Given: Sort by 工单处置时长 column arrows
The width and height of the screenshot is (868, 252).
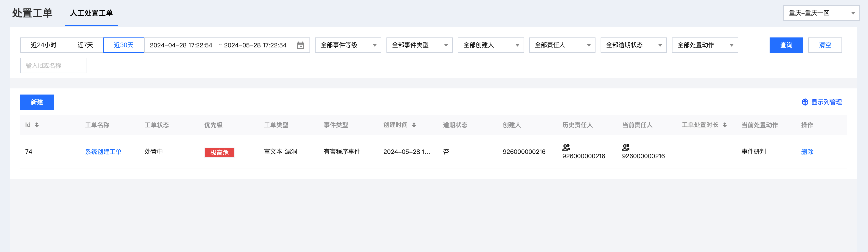Looking at the screenshot, I should 724,125.
